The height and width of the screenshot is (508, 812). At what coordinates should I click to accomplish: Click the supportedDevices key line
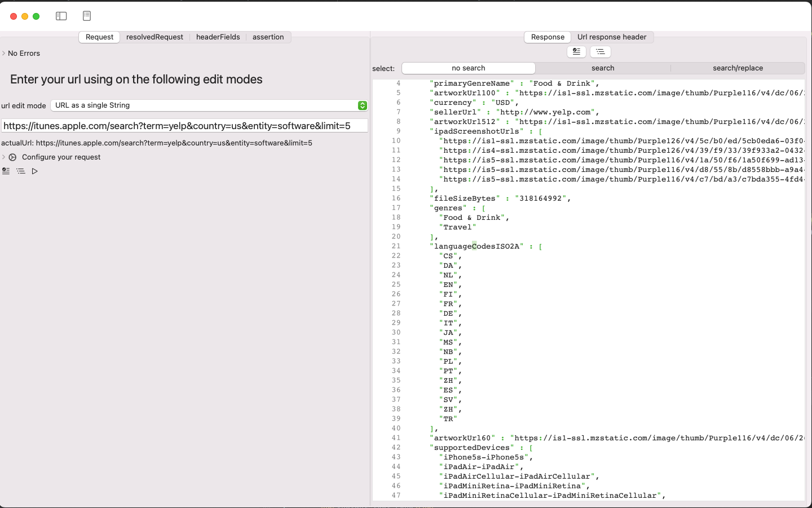coord(482,448)
